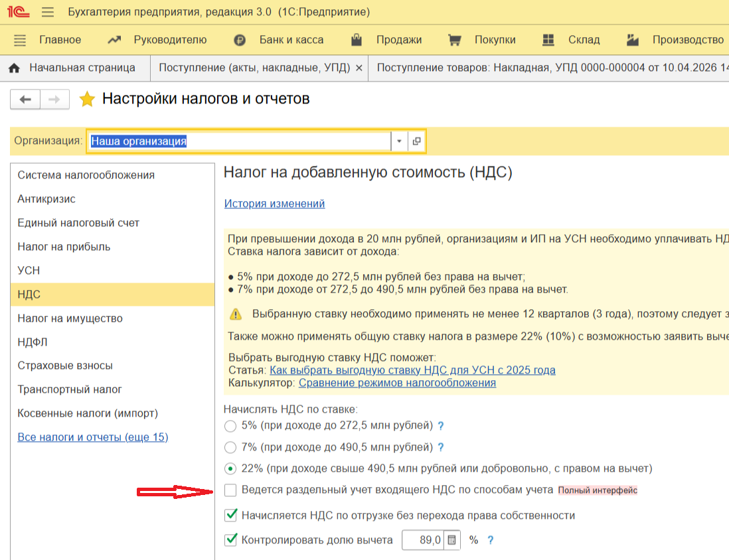Select Страховые взносы in the sidebar
The height and width of the screenshot is (560, 729).
pyautogui.click(x=112, y=366)
